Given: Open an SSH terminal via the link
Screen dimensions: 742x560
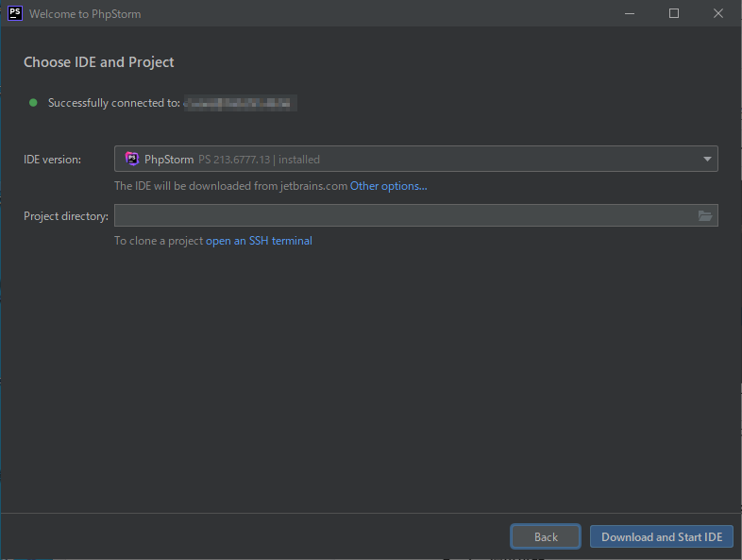Looking at the screenshot, I should (x=259, y=241).
